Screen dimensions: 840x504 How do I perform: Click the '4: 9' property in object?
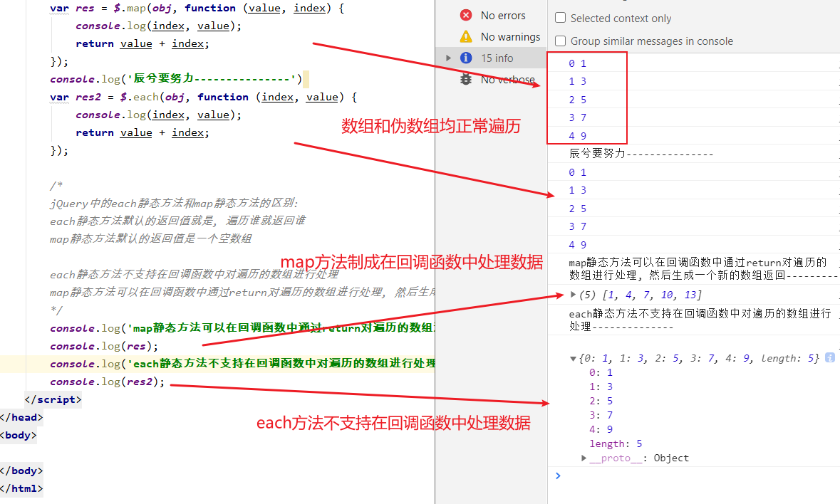coord(601,429)
